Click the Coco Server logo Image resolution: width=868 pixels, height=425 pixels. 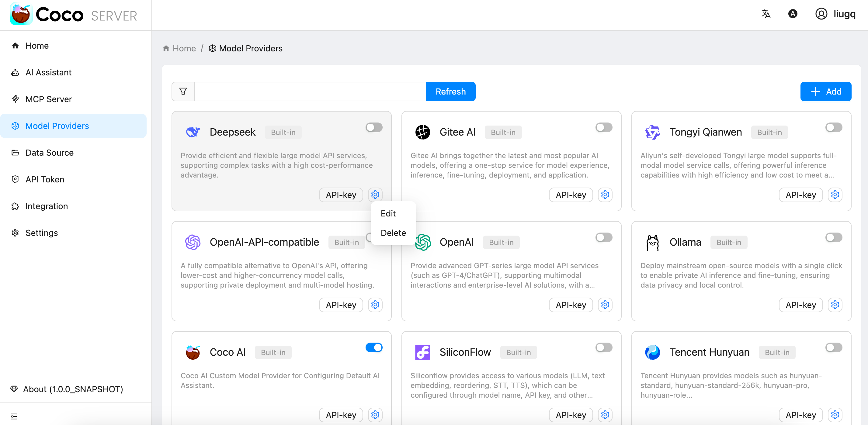coord(73,15)
